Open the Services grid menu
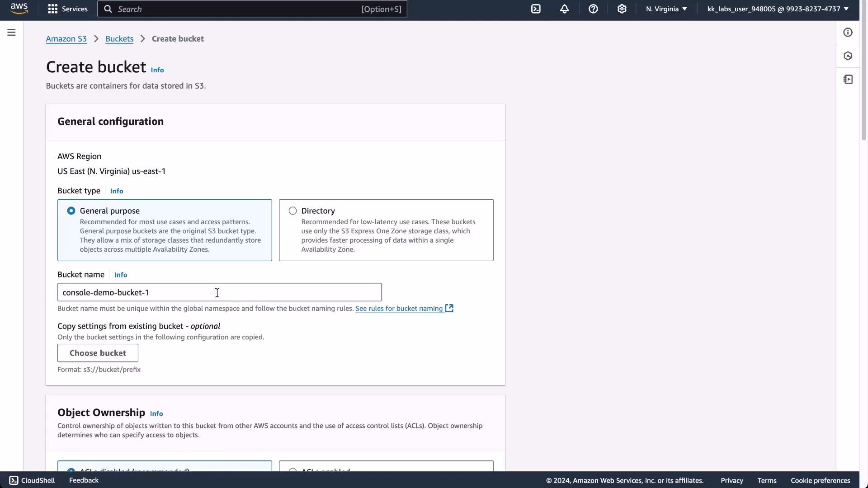The height and width of the screenshot is (488, 868). pos(53,9)
